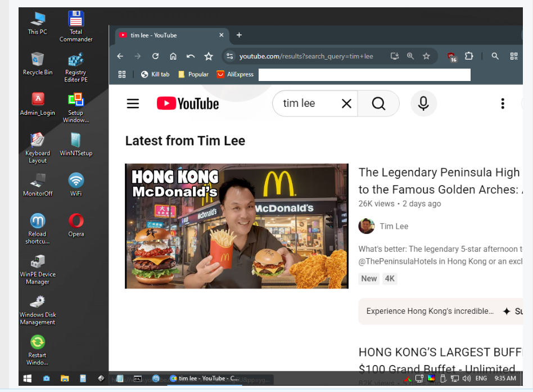Open the Recycle Bin
This screenshot has height=392, width=533.
tap(38, 64)
